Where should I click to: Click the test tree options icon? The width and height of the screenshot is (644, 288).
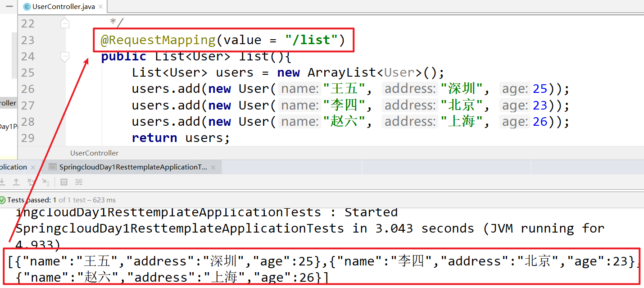(79, 182)
